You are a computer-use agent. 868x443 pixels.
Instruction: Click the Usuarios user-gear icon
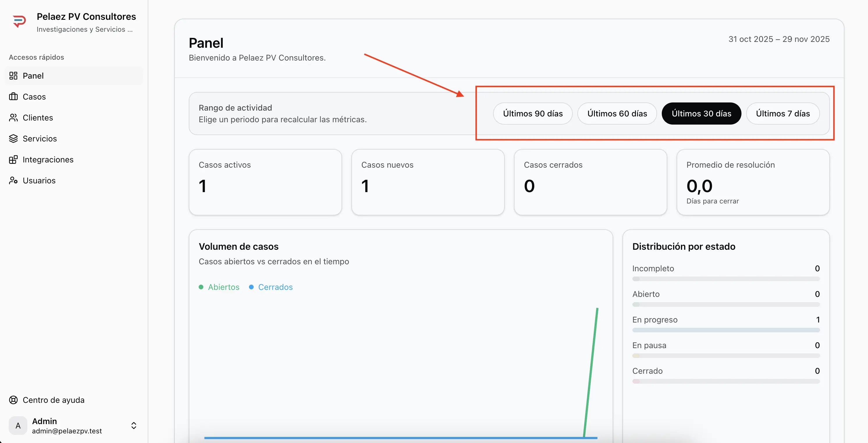click(13, 180)
